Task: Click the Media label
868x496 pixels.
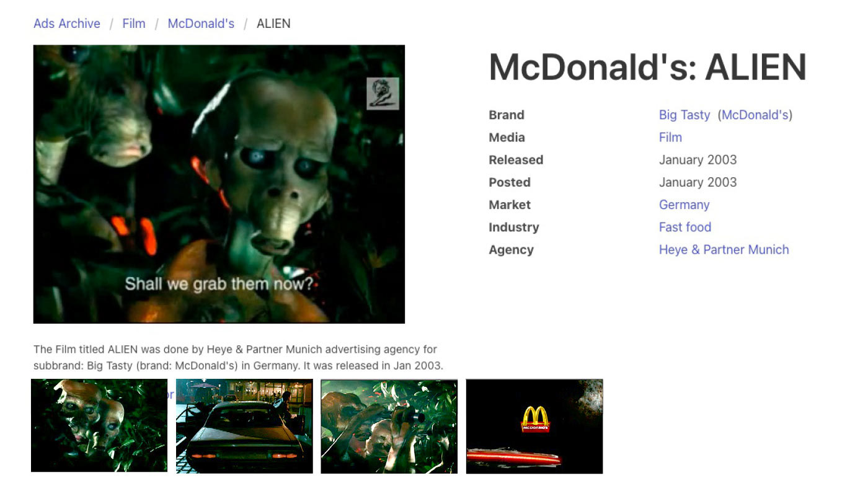Action: 507,137
